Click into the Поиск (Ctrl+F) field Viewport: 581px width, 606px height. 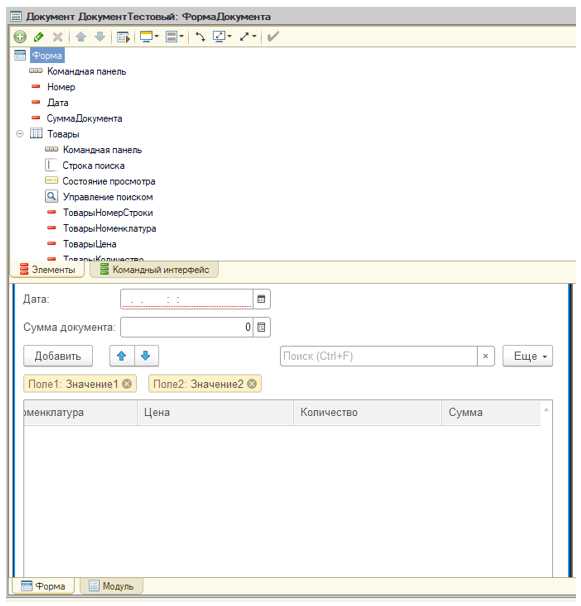379,356
